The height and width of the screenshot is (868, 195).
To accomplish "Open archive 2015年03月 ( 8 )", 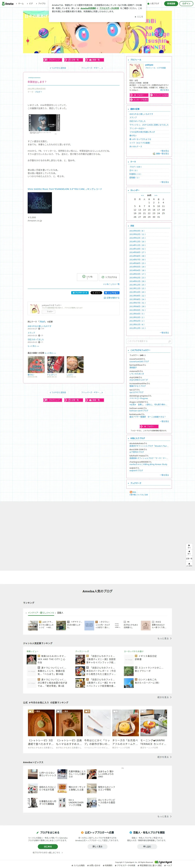I will tap(137, 231).
